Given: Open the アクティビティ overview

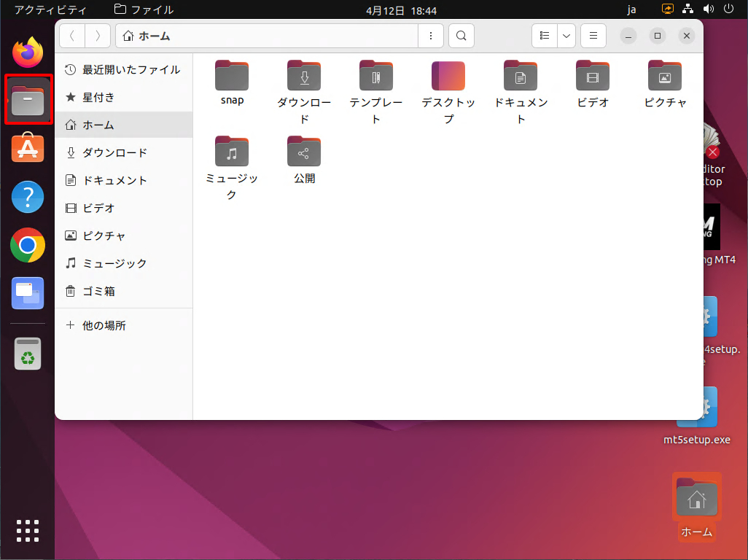Looking at the screenshot, I should click(x=50, y=9).
